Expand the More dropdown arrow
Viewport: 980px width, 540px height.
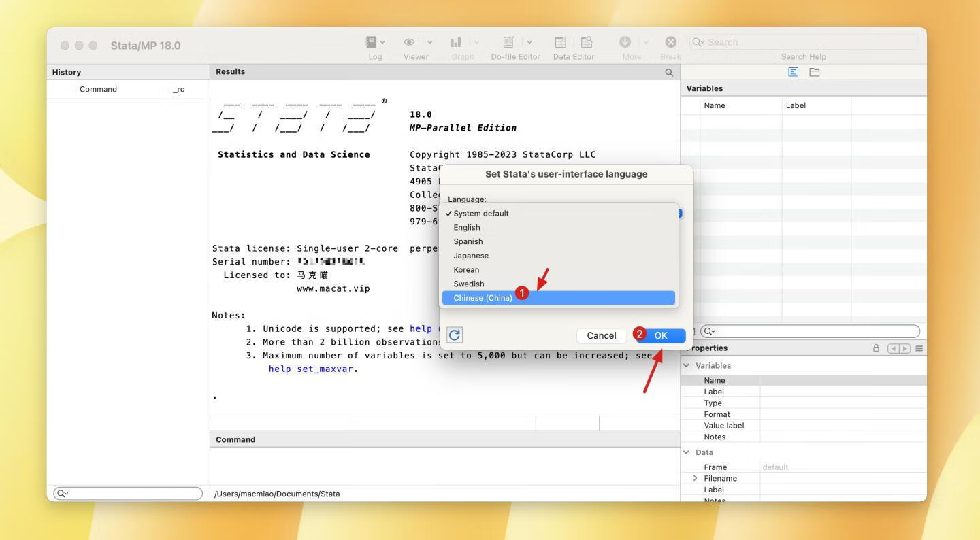tap(646, 42)
